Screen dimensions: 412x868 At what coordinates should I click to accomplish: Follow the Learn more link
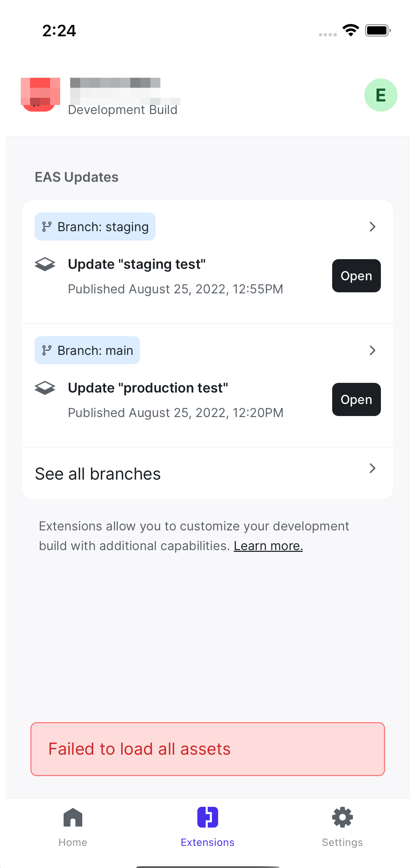pos(268,546)
